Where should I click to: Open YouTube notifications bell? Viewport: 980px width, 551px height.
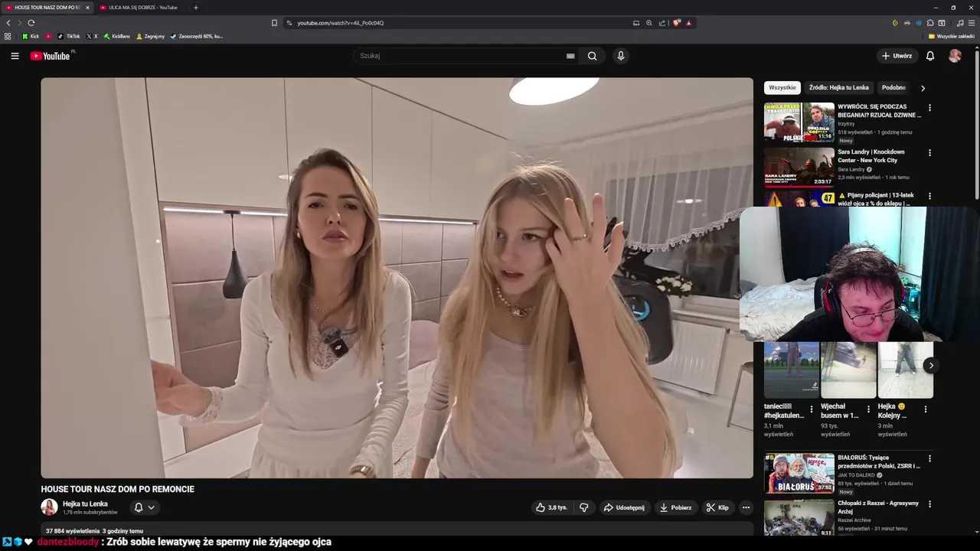click(x=930, y=56)
